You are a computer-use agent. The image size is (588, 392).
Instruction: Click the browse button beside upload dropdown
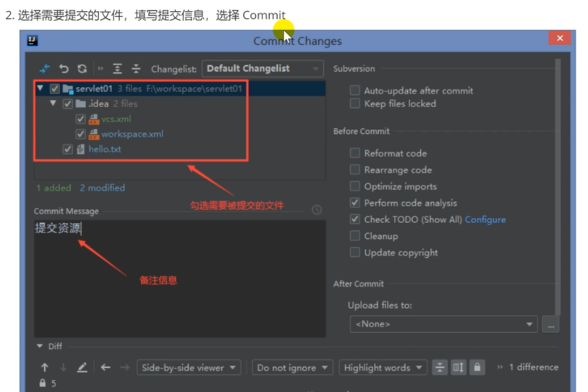click(551, 325)
